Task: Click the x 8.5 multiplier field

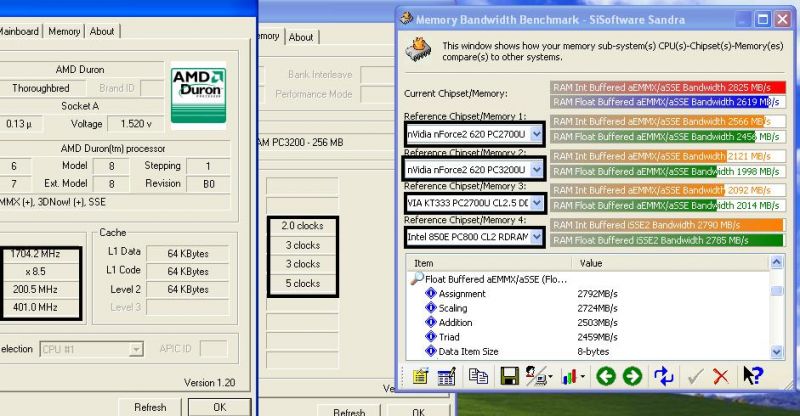Action: (x=40, y=272)
